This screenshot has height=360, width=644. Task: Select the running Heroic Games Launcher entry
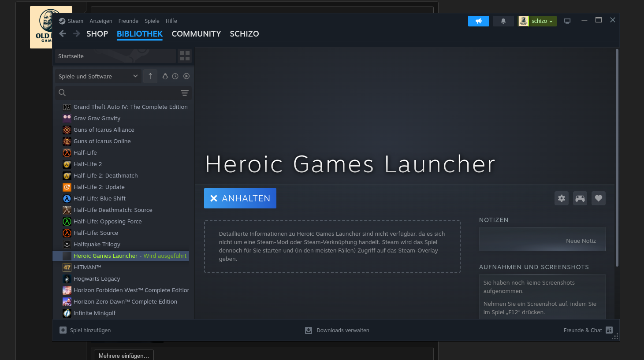click(121, 256)
